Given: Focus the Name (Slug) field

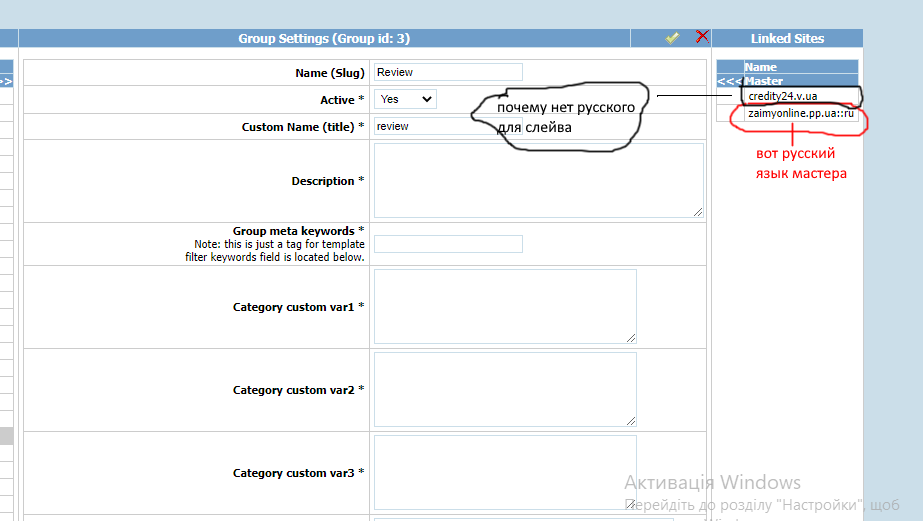Looking at the screenshot, I should click(448, 72).
